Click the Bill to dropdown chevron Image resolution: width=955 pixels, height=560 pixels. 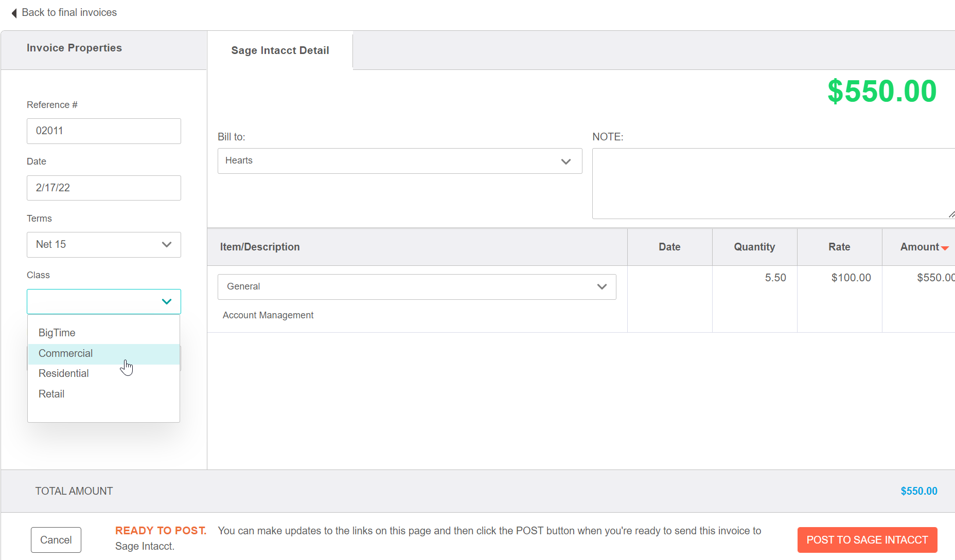(566, 161)
